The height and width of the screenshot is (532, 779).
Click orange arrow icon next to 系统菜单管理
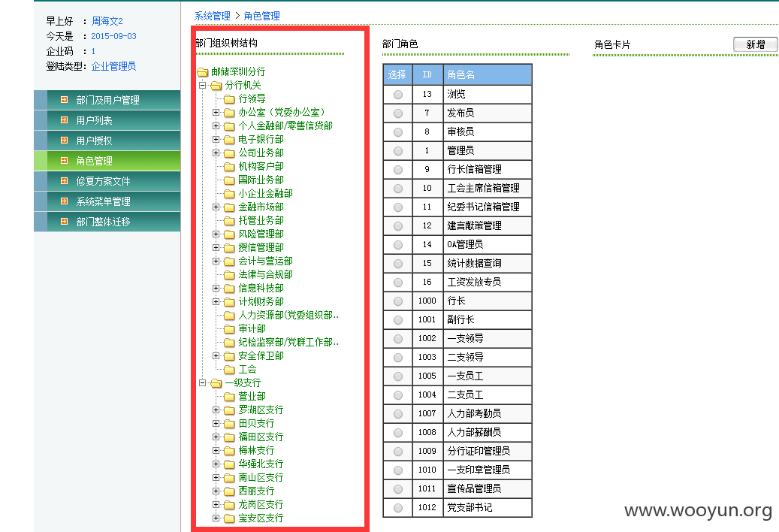point(64,201)
